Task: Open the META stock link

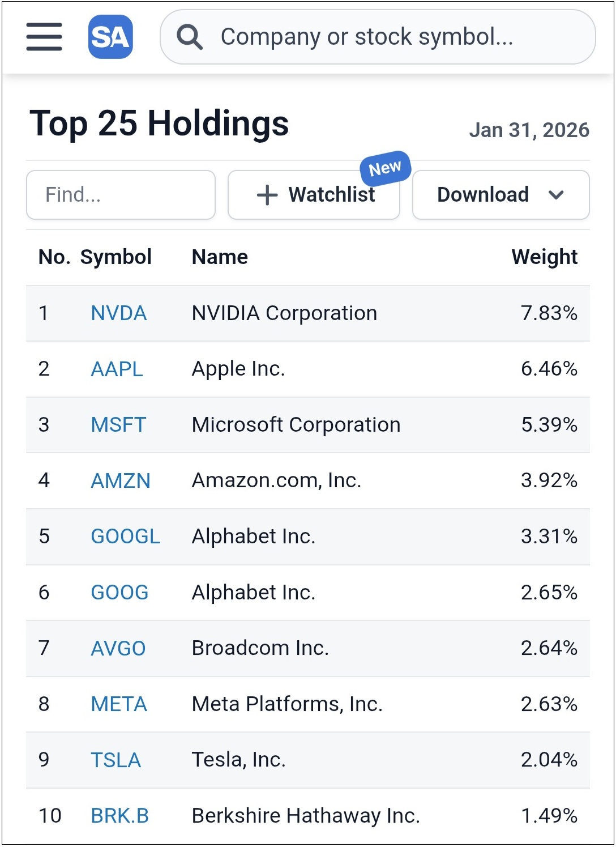Action: tap(119, 704)
